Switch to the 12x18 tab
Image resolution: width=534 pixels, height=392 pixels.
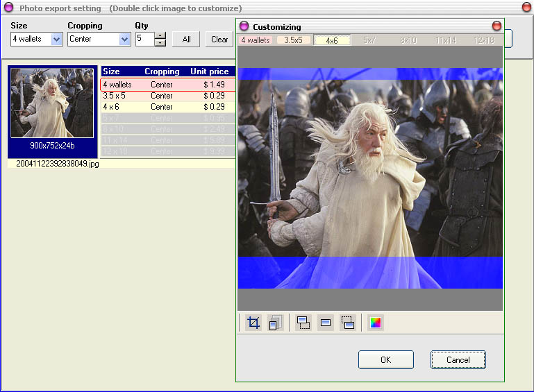point(484,40)
